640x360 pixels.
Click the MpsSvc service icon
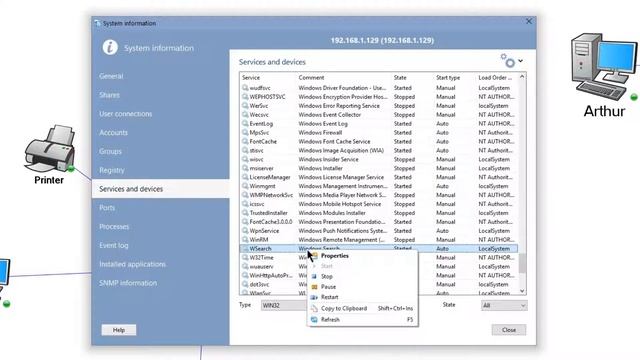tap(245, 133)
